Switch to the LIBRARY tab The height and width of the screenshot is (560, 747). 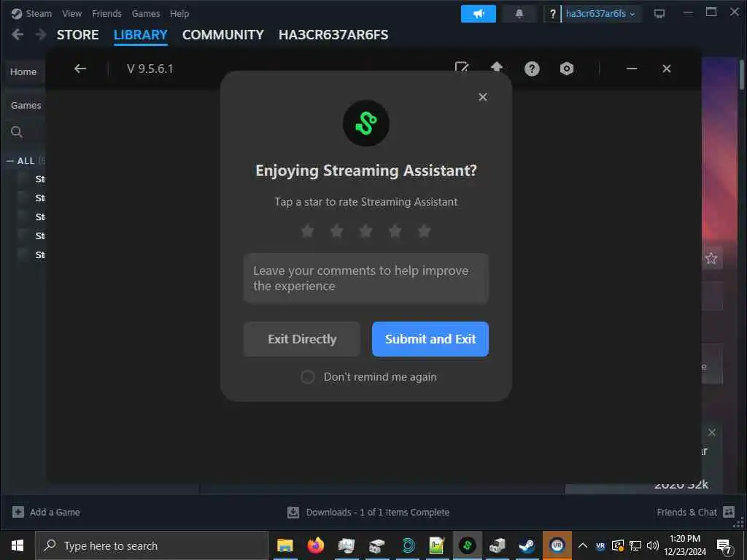(x=141, y=35)
